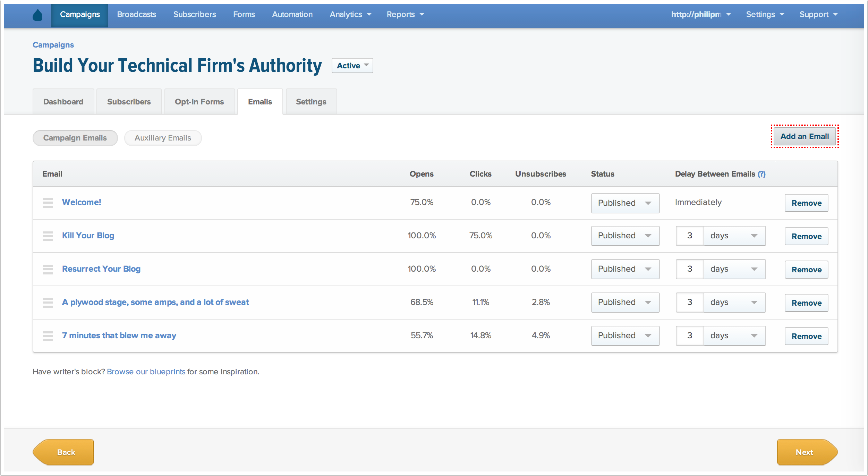Switch to the Opt-In Forms tab
Image resolution: width=868 pixels, height=476 pixels.
click(x=199, y=102)
